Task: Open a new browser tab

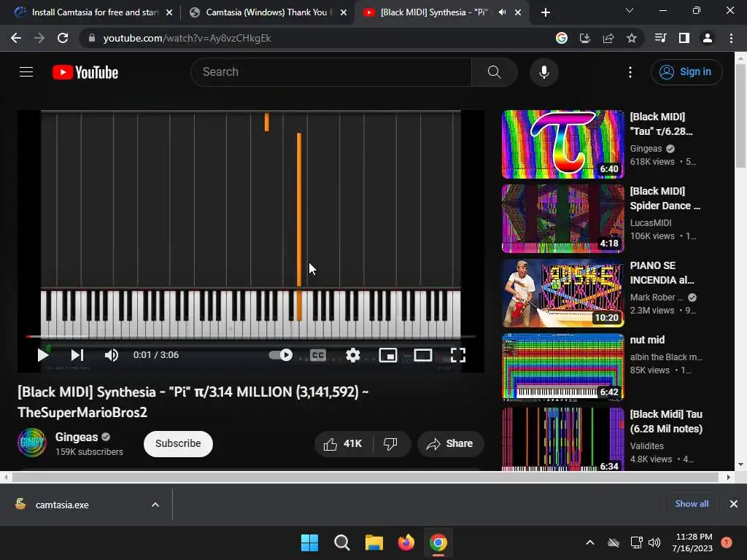Action: tap(546, 12)
